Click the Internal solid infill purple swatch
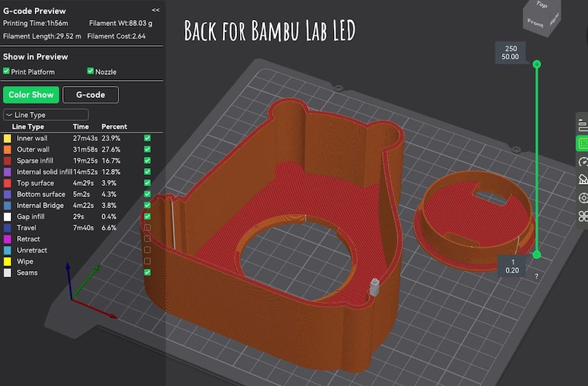The image size is (588, 386). coord(7,172)
